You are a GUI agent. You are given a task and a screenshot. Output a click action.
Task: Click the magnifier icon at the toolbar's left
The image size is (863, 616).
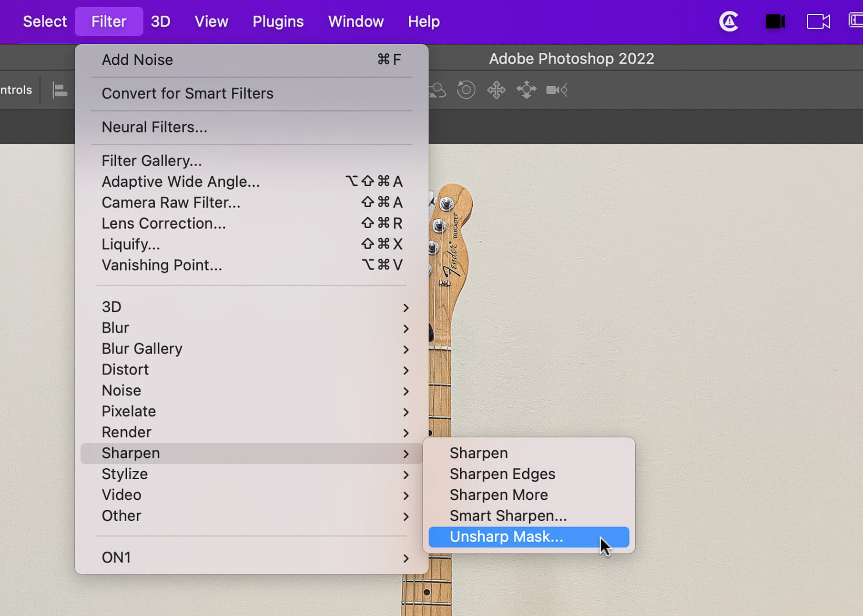(437, 90)
